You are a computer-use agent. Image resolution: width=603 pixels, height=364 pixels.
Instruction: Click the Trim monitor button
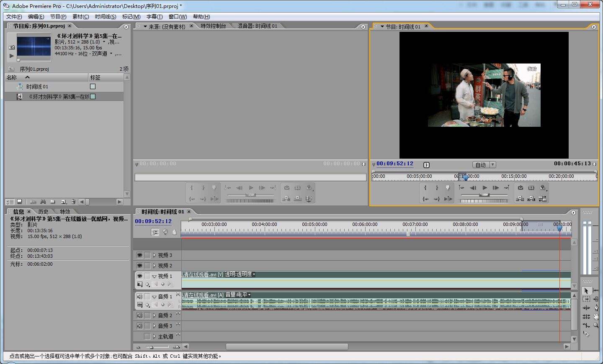coord(543,199)
